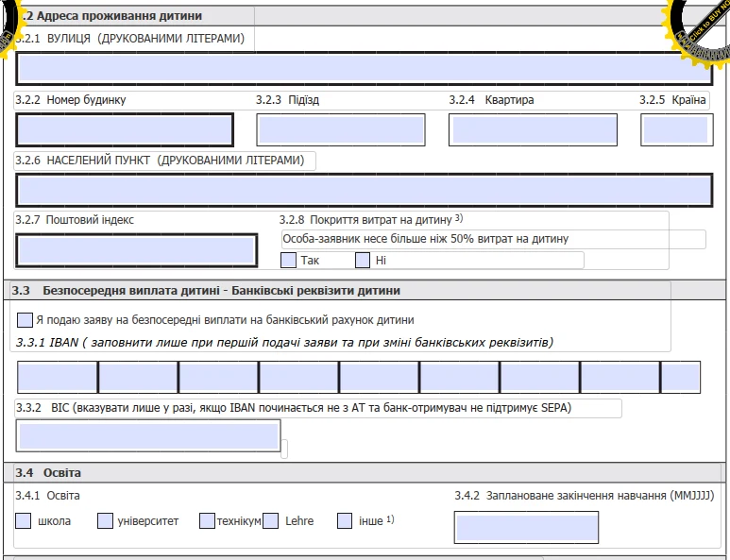Check Так for cost coverage over 50%

[x=288, y=261]
